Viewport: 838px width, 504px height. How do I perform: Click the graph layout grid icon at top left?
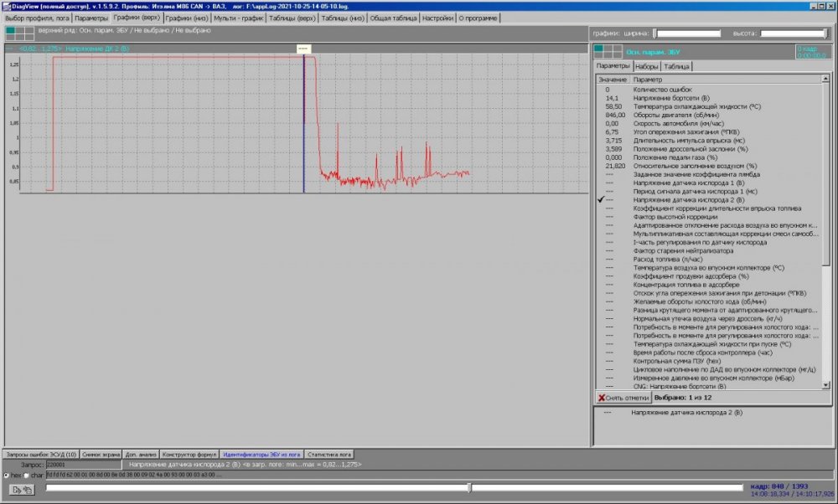[x=19, y=33]
